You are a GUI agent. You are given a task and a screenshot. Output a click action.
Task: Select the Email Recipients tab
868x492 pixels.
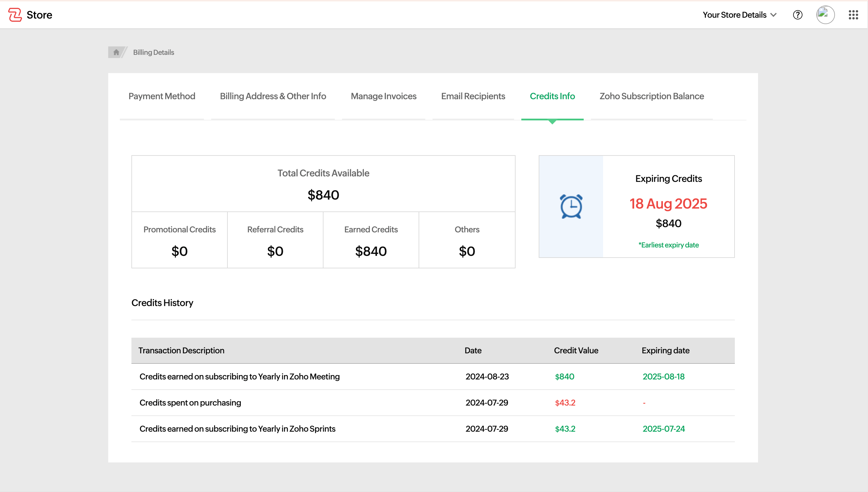click(x=473, y=96)
